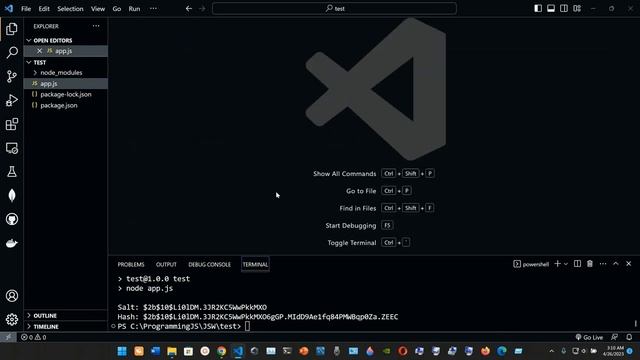Open the Docker whale view
The height and width of the screenshot is (360, 640).
pyautogui.click(x=12, y=243)
